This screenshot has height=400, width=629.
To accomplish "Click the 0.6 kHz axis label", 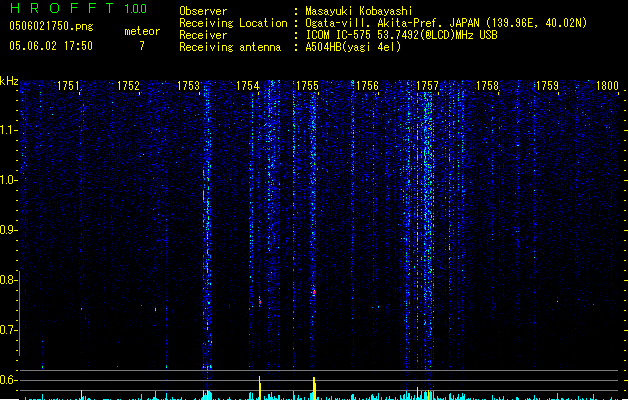I will 8,380.
